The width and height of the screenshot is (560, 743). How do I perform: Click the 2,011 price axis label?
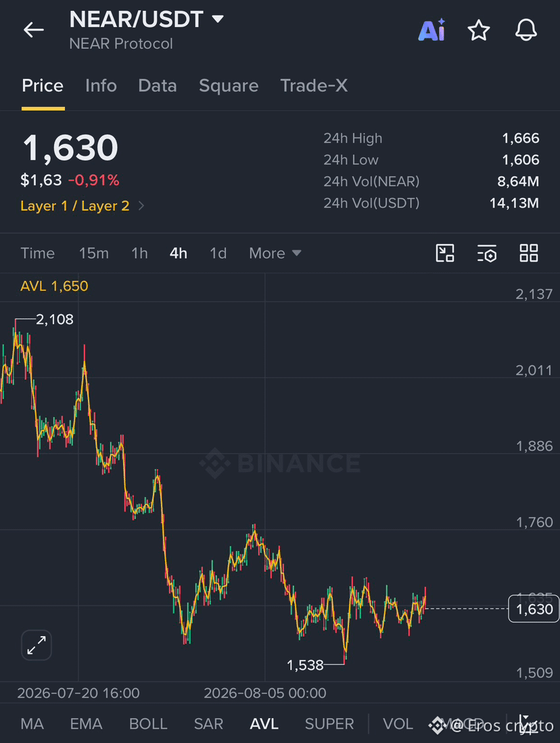(x=534, y=370)
